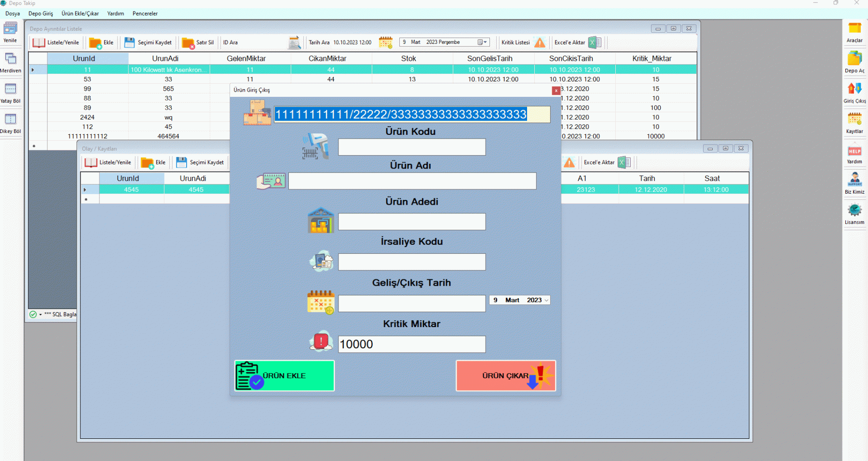Image resolution: width=868 pixels, height=461 pixels.
Task: Click the Ürün Kodu input field
Action: [x=411, y=147]
